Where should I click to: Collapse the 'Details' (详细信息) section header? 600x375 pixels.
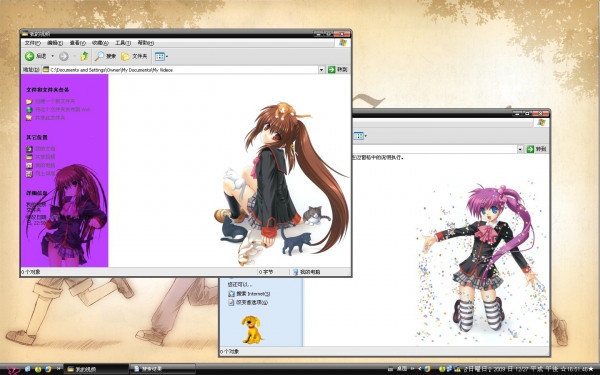pyautogui.click(x=37, y=193)
